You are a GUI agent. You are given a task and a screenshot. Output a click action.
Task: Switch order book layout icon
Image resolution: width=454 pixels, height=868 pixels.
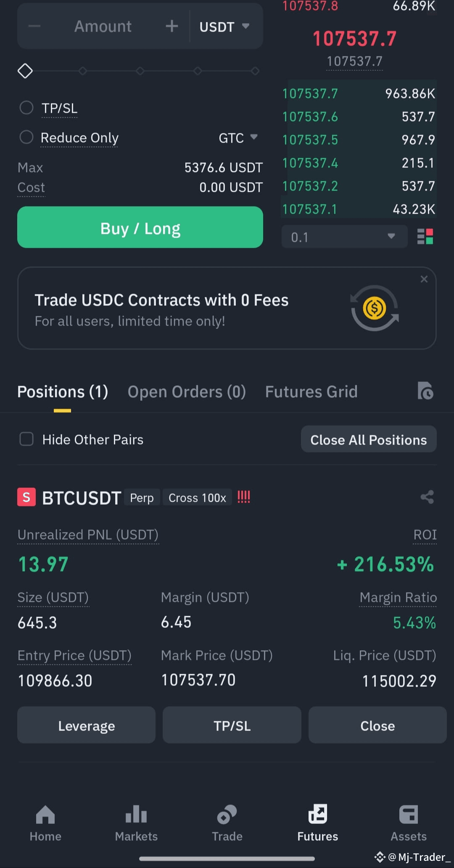[425, 237]
